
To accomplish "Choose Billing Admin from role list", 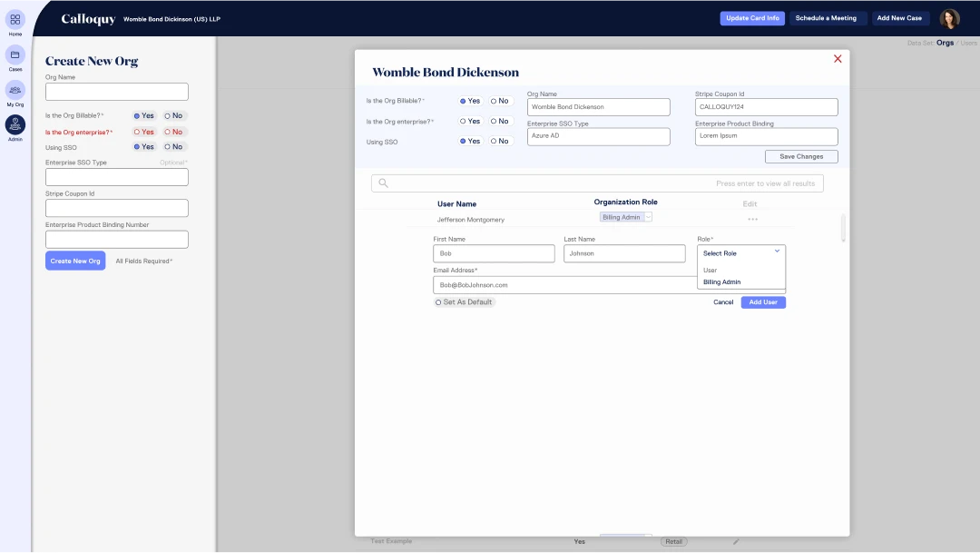I will tap(722, 282).
